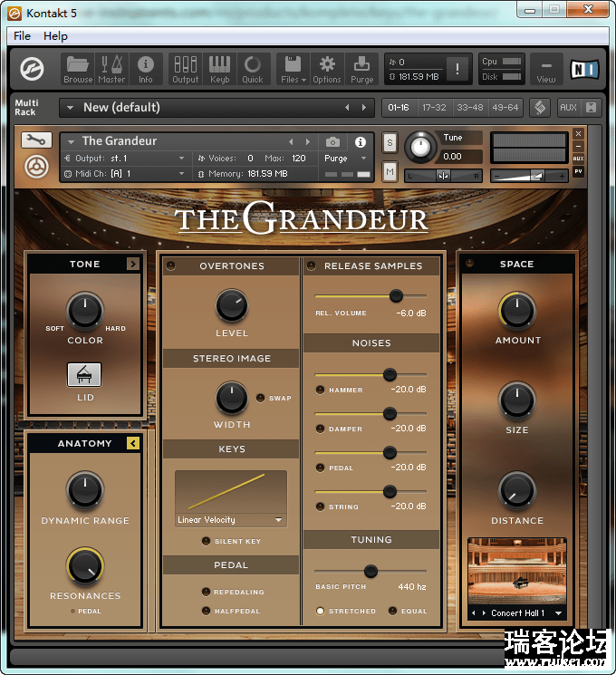Click the Concert Hall 1 thumbnail
The image size is (616, 675).
pos(517,571)
